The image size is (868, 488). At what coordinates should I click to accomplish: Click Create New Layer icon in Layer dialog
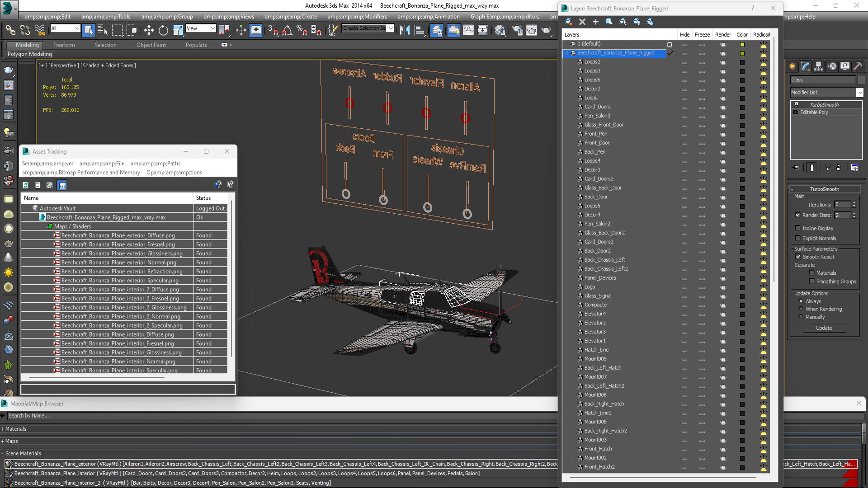569,22
